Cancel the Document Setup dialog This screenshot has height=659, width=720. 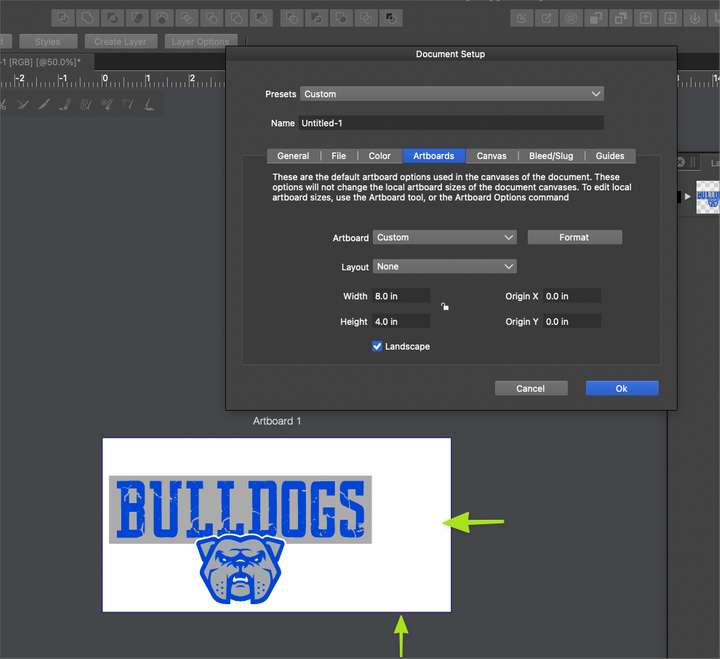point(531,389)
